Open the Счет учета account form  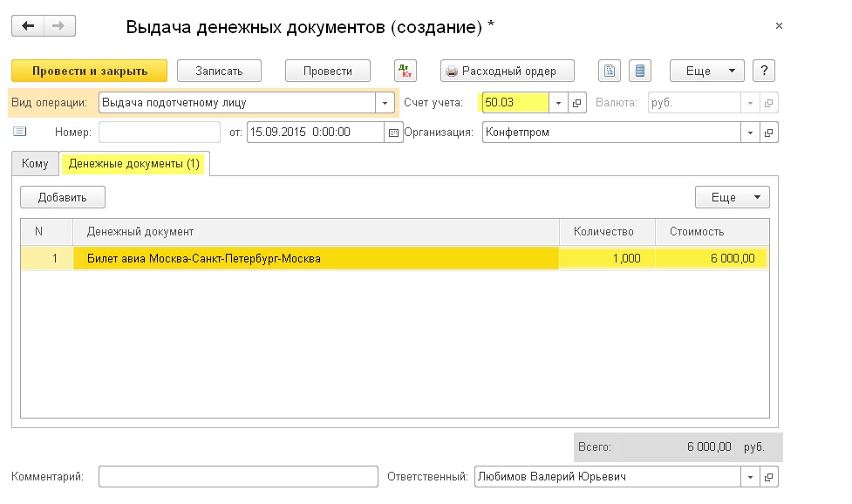(577, 103)
